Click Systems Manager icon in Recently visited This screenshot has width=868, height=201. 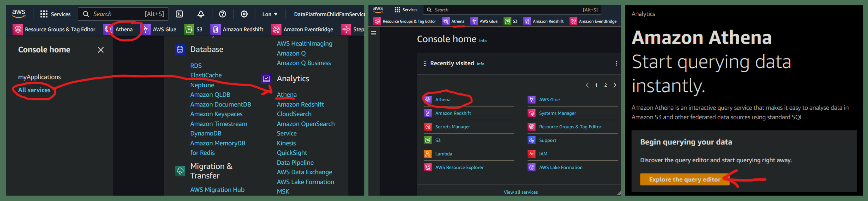click(531, 113)
